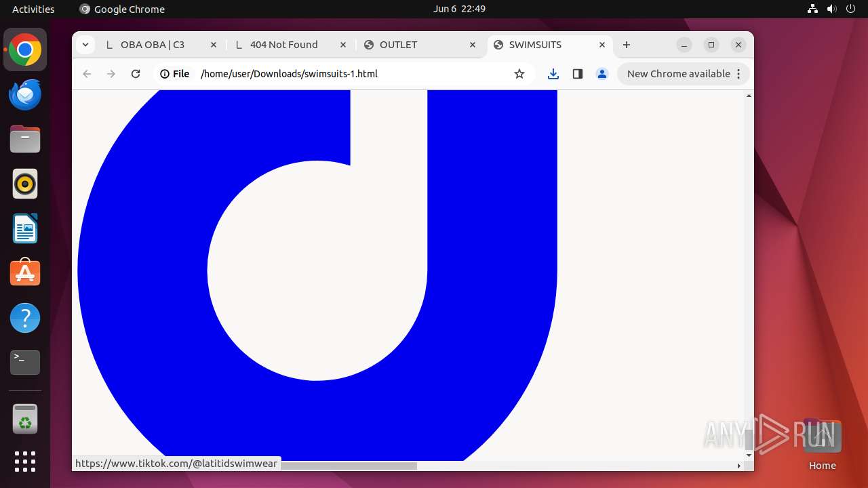This screenshot has height=488, width=868.
Task: Open the volume tray icon
Action: [x=831, y=9]
